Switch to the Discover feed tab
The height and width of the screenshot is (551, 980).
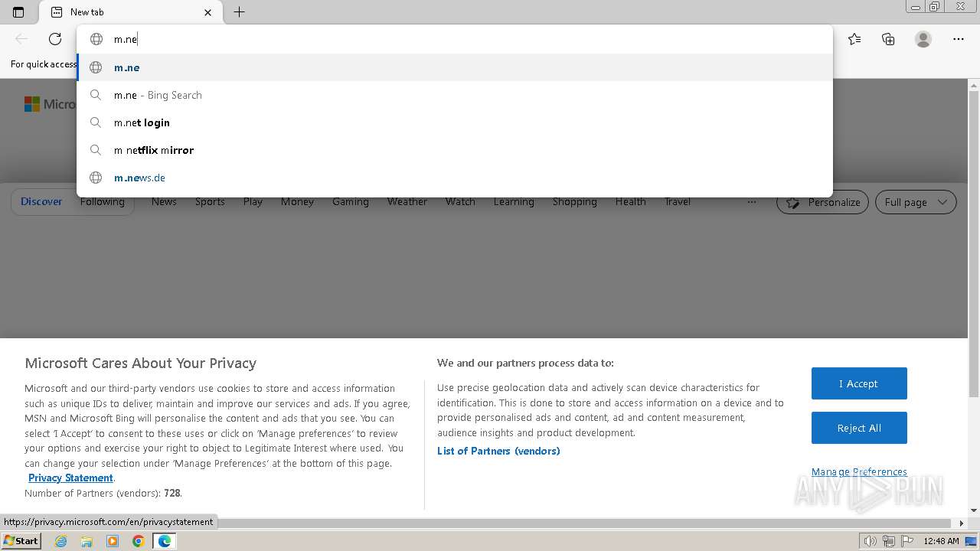pyautogui.click(x=41, y=202)
